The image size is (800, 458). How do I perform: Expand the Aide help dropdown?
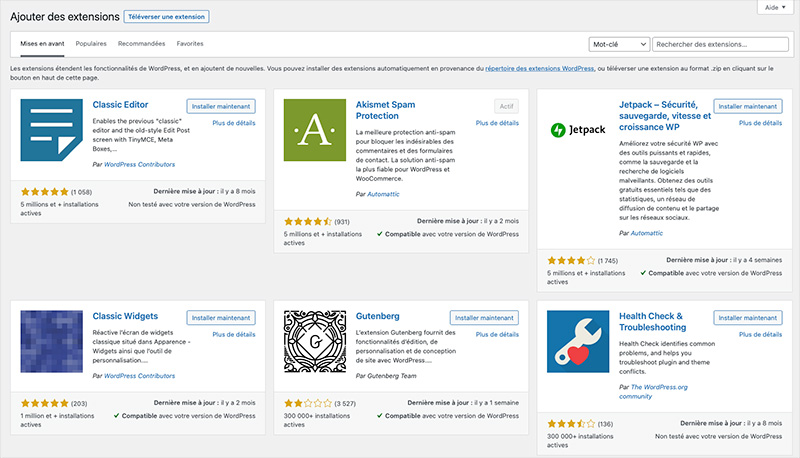tap(775, 7)
